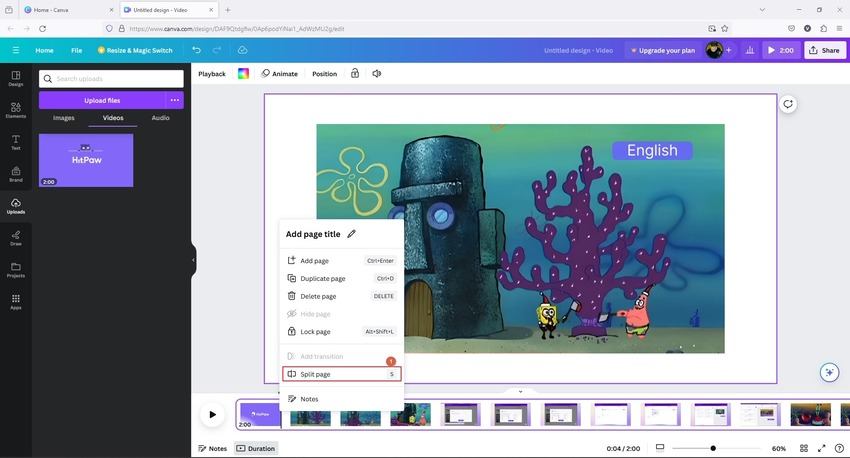Undo the last action
This screenshot has width=850, height=458.
pos(196,50)
